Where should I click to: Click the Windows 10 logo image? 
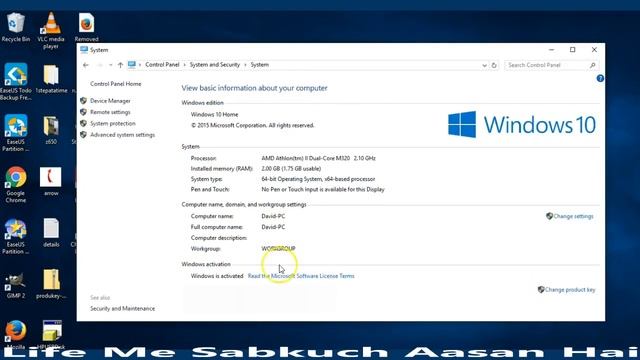tap(522, 124)
